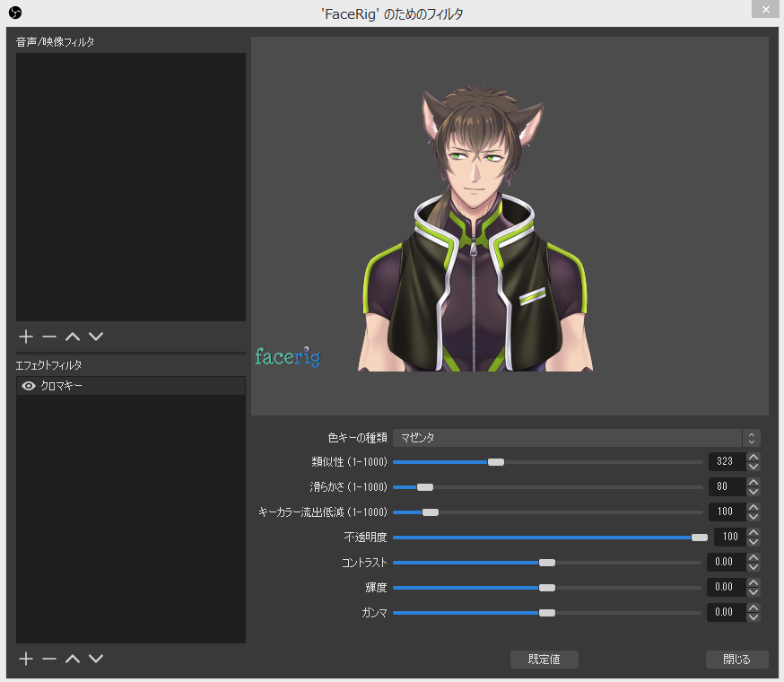
Task: Focus the 不透明度 value field
Action: point(729,537)
